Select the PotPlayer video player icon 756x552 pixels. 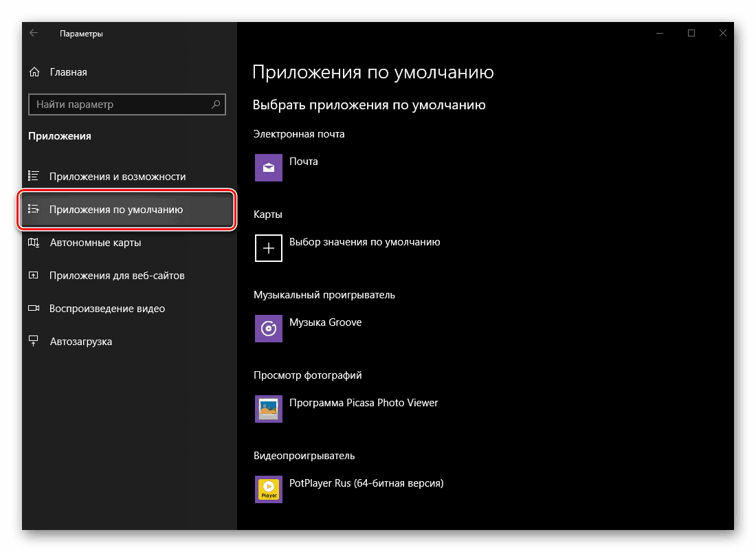click(x=268, y=489)
